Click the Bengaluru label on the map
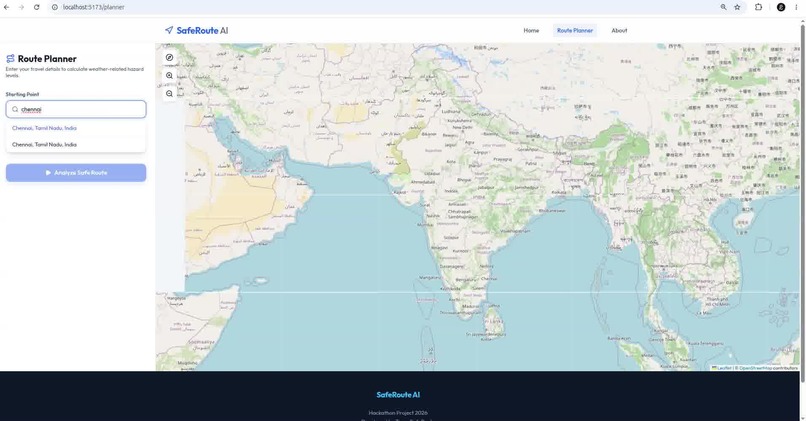 (466, 280)
